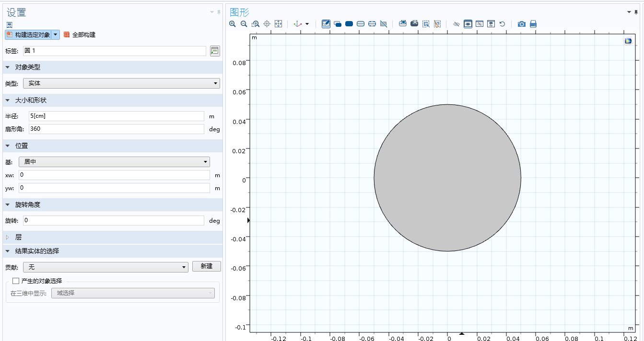Take a snapshot with the camera icon
This screenshot has width=644, height=341.
[x=522, y=24]
